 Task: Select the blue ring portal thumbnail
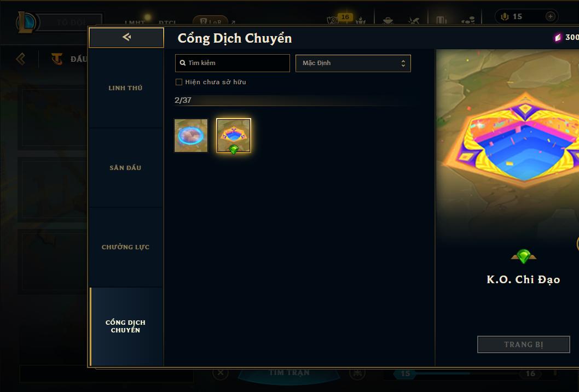point(191,136)
